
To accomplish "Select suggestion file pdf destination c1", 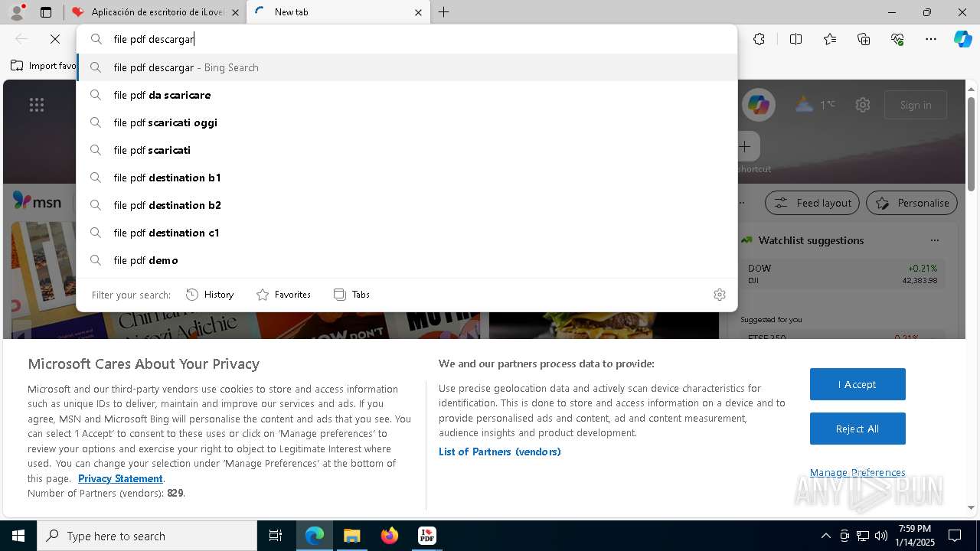I will tap(407, 233).
